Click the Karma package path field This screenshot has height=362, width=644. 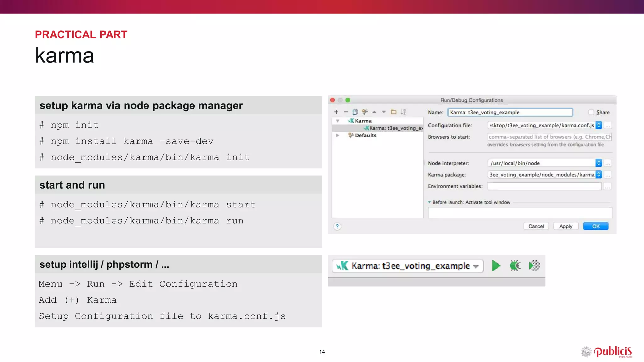click(541, 174)
